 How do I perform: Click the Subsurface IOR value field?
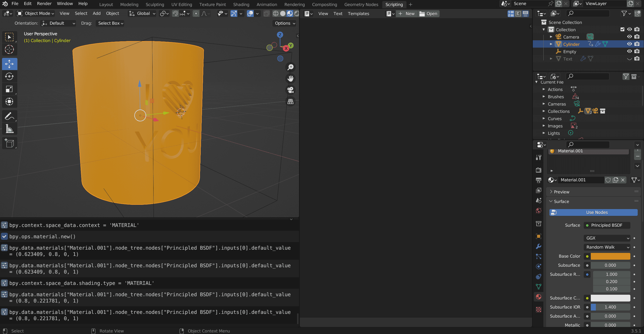(x=610, y=307)
